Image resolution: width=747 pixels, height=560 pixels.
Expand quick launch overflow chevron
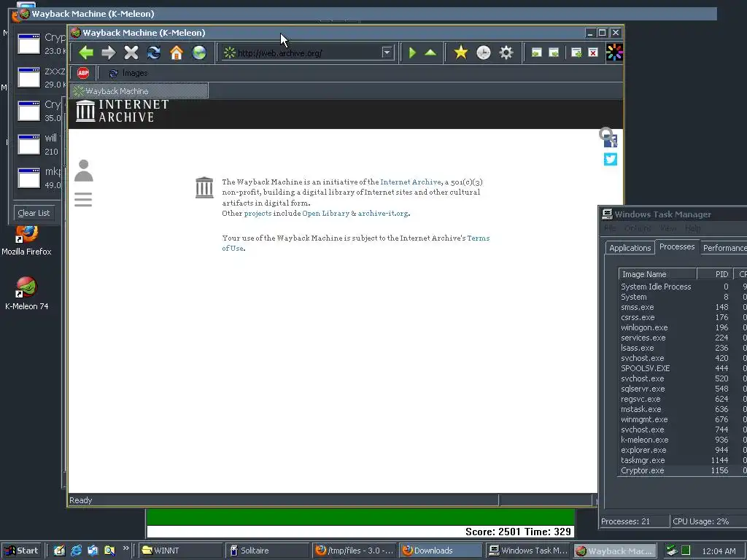pyautogui.click(x=125, y=548)
